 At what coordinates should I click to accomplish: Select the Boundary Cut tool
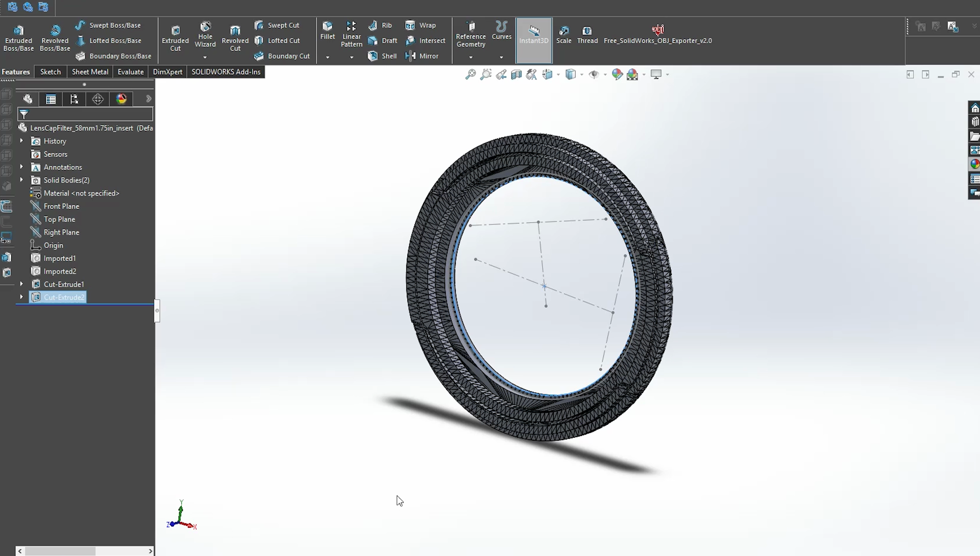[282, 56]
